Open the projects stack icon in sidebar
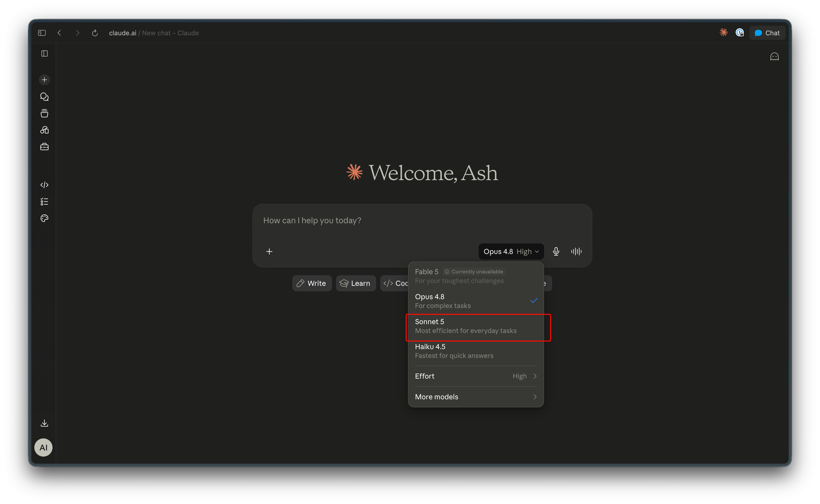Image resolution: width=820 pixels, height=504 pixels. (44, 113)
